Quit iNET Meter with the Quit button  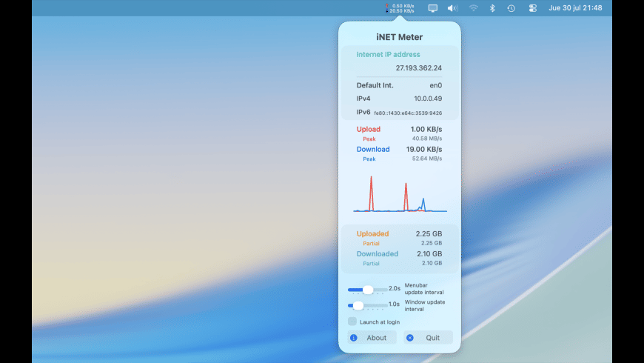click(x=428, y=338)
